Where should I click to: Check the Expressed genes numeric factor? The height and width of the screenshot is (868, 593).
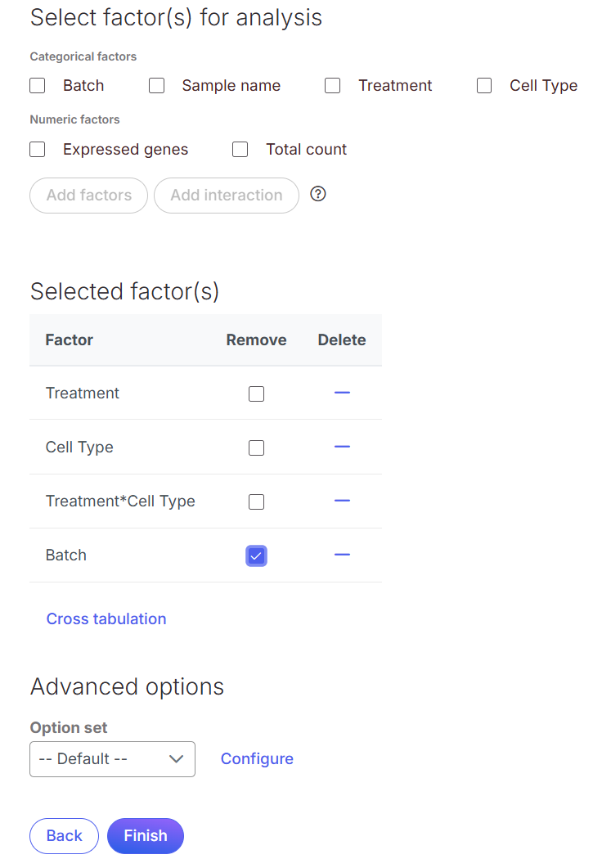tap(38, 150)
